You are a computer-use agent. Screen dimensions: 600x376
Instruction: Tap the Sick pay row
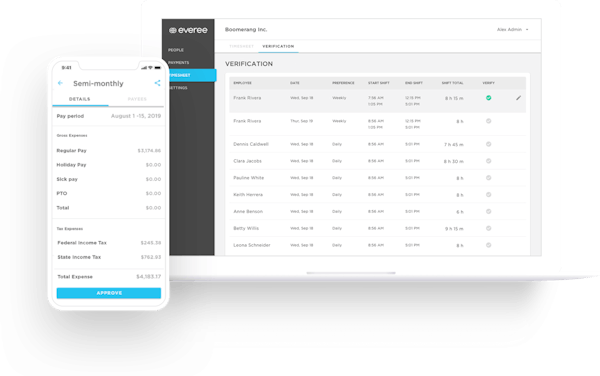(109, 179)
